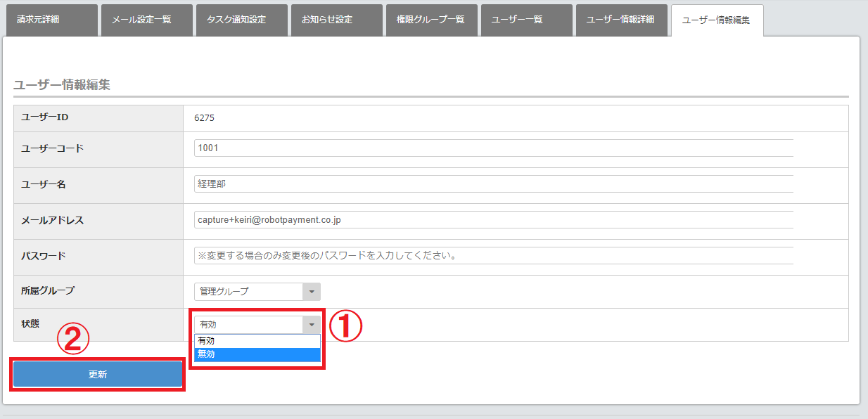Choose 有効 in the open status list
Image resolution: width=868 pixels, height=419 pixels.
click(x=257, y=341)
